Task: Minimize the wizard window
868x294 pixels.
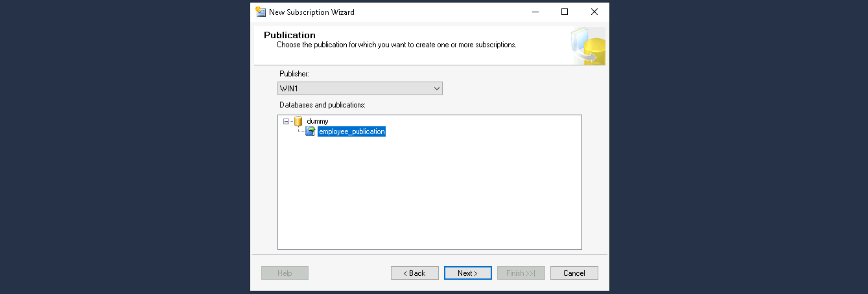Action: pyautogui.click(x=535, y=12)
